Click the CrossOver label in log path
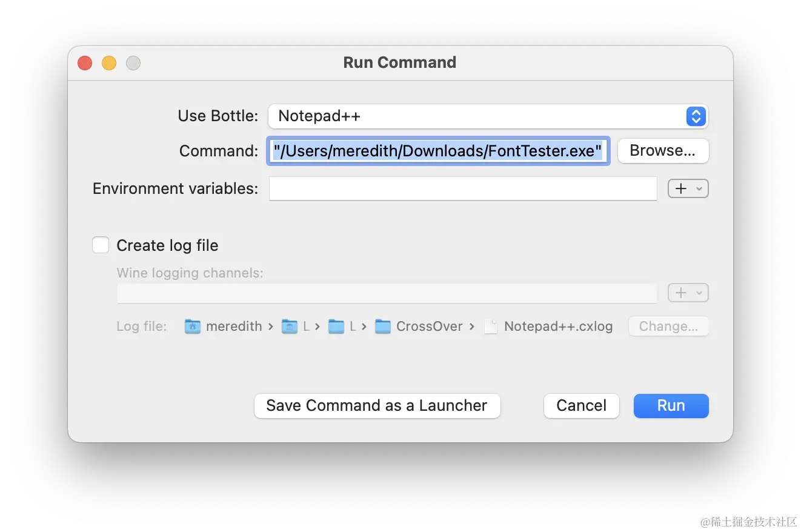This screenshot has height=532, width=801. click(429, 326)
